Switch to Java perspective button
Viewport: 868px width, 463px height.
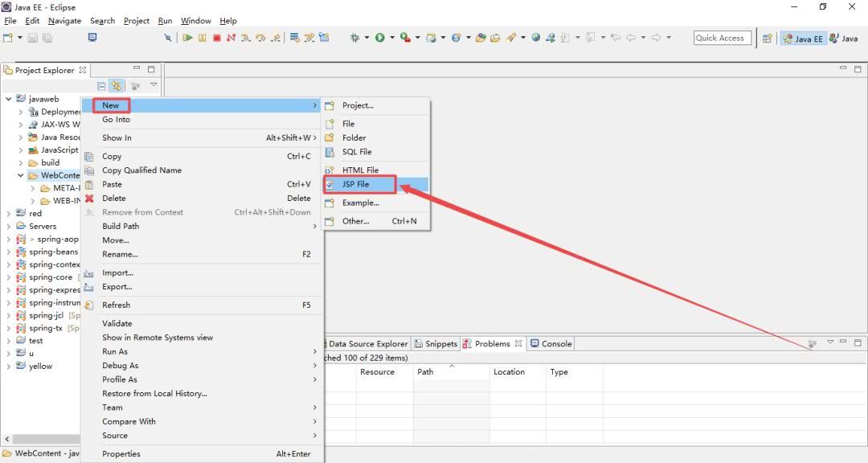click(x=844, y=39)
